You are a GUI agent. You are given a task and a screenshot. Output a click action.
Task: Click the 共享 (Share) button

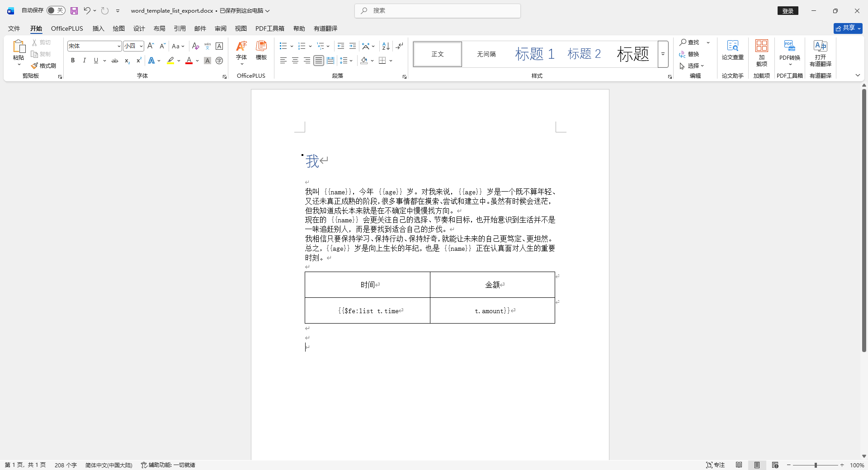click(848, 28)
